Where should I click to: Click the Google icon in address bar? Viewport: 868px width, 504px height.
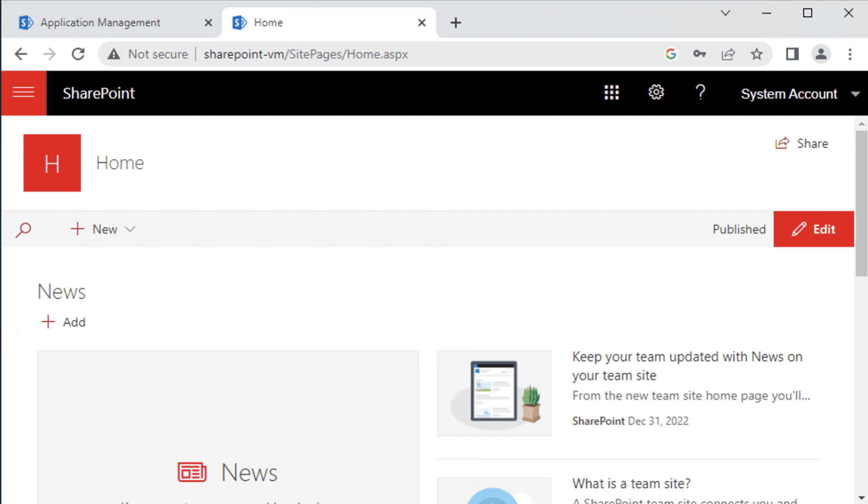pyautogui.click(x=670, y=54)
